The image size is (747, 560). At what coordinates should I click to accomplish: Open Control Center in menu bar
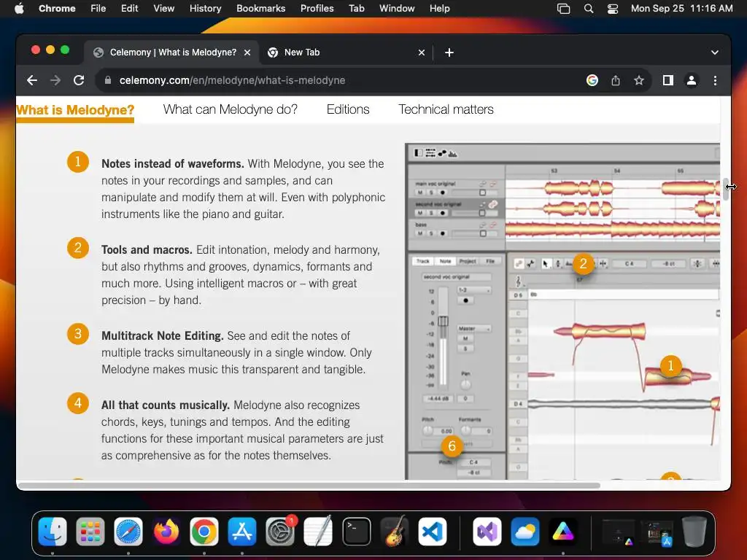[x=613, y=9]
